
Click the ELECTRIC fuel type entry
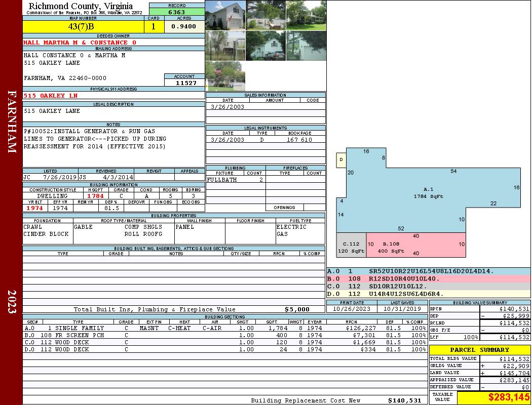point(291,227)
